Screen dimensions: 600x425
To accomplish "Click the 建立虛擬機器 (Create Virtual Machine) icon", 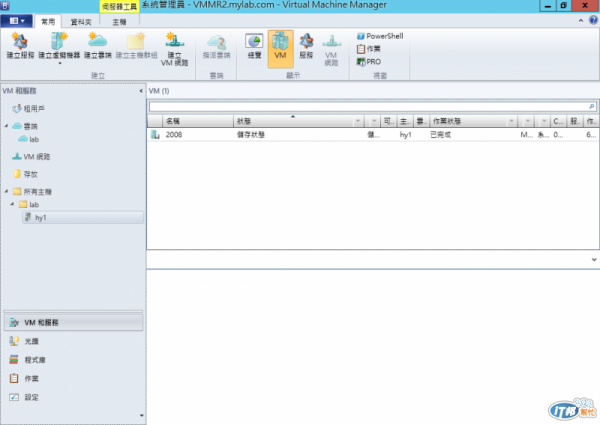I will [59, 45].
